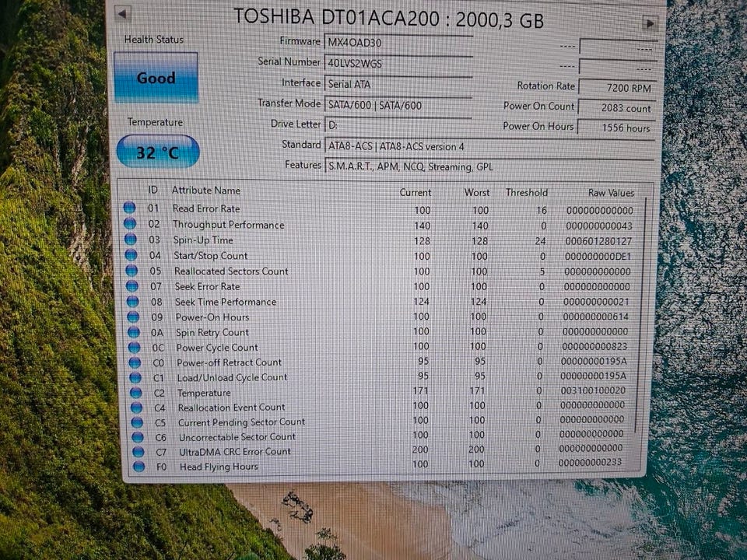
Task: Click status orb for Power Cycle Count
Action: [x=135, y=347]
